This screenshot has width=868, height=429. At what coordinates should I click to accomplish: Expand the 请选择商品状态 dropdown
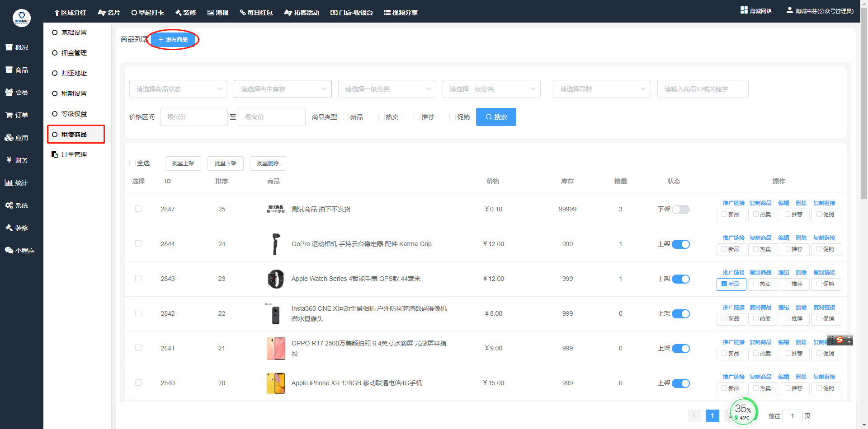[x=178, y=89]
